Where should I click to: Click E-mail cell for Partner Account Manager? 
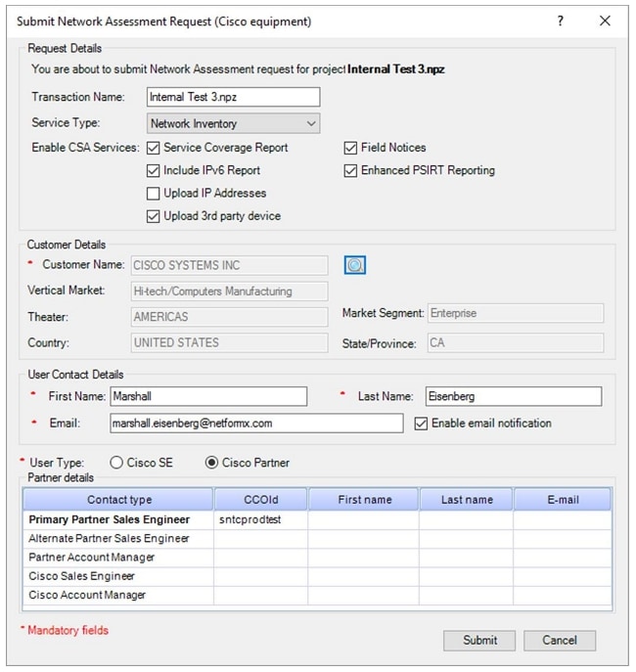[x=563, y=558]
